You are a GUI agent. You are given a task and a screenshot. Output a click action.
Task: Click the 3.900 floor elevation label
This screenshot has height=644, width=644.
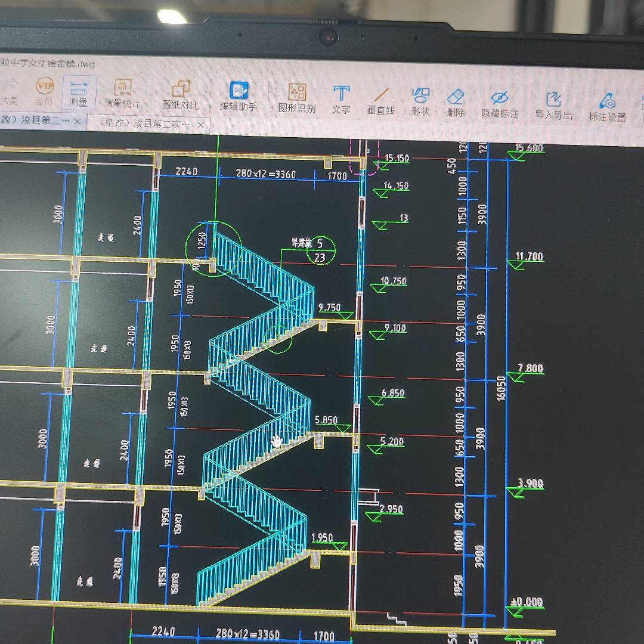[x=531, y=484]
